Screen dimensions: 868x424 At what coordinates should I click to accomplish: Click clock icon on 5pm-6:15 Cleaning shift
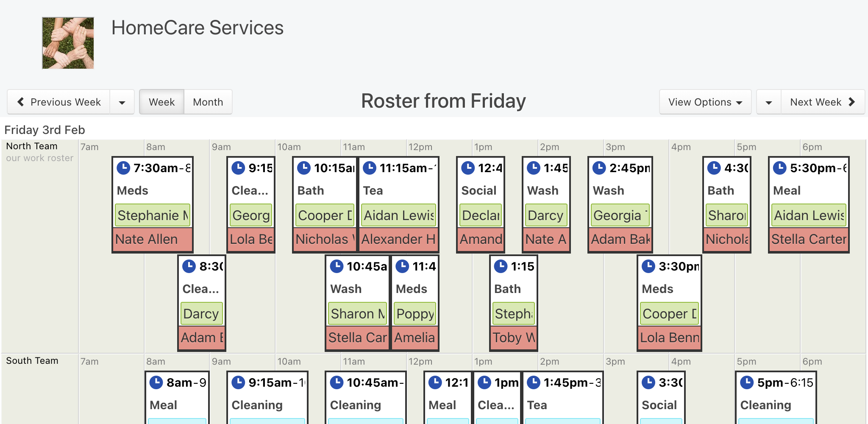pyautogui.click(x=747, y=382)
